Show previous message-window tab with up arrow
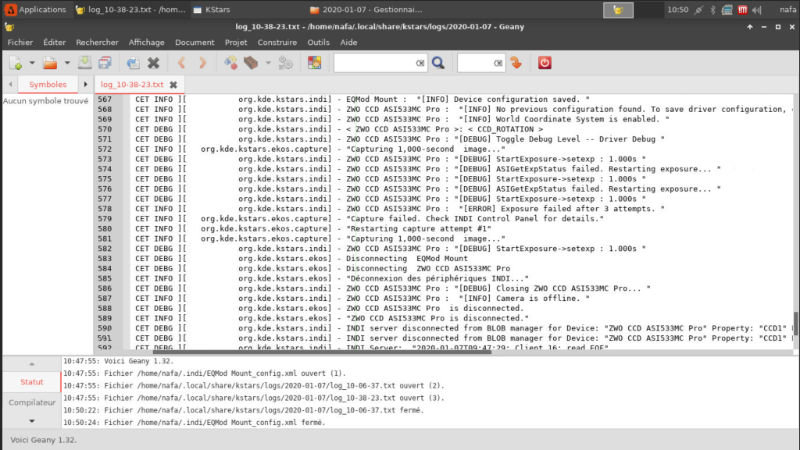Screen dimensions: 800x450 (32, 364)
